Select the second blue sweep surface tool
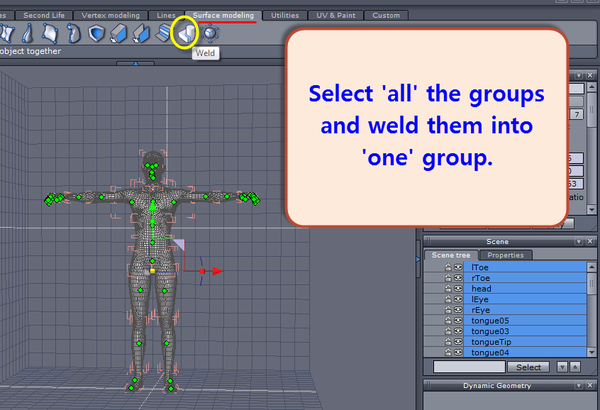This screenshot has height=410, width=600. [141, 34]
